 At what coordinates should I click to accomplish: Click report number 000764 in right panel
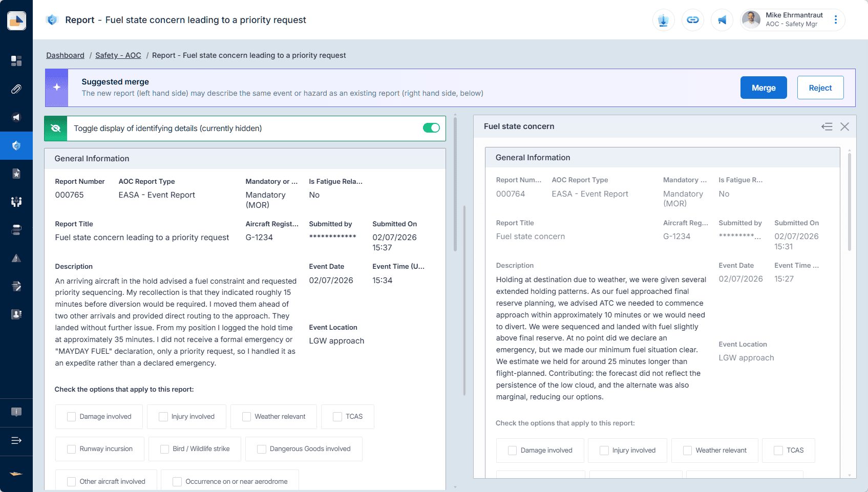tap(511, 194)
